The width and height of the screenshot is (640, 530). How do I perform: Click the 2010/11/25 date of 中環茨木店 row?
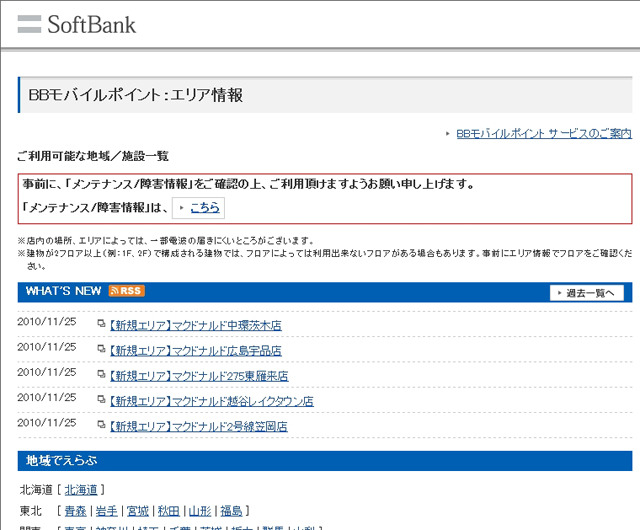coord(47,322)
